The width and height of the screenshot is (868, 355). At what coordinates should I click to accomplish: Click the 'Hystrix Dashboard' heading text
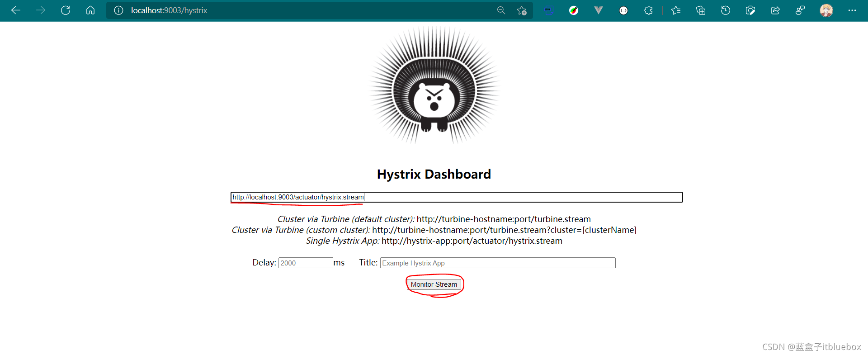[434, 174]
